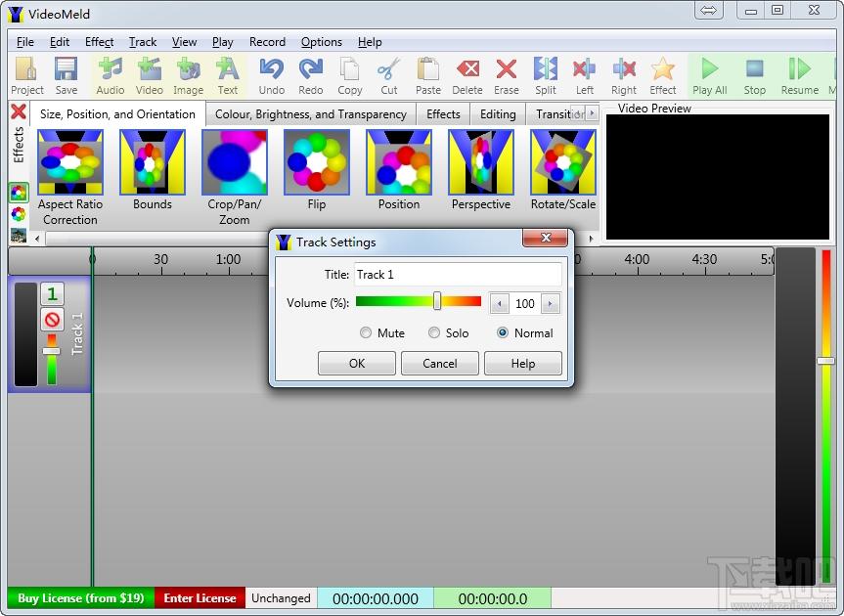Click Cancel in Track Settings
This screenshot has width=844, height=616.
point(440,364)
